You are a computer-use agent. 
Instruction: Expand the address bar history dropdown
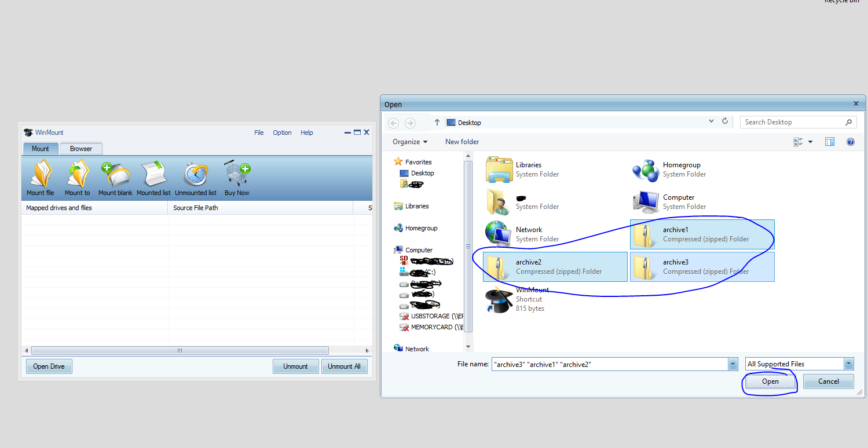point(712,122)
